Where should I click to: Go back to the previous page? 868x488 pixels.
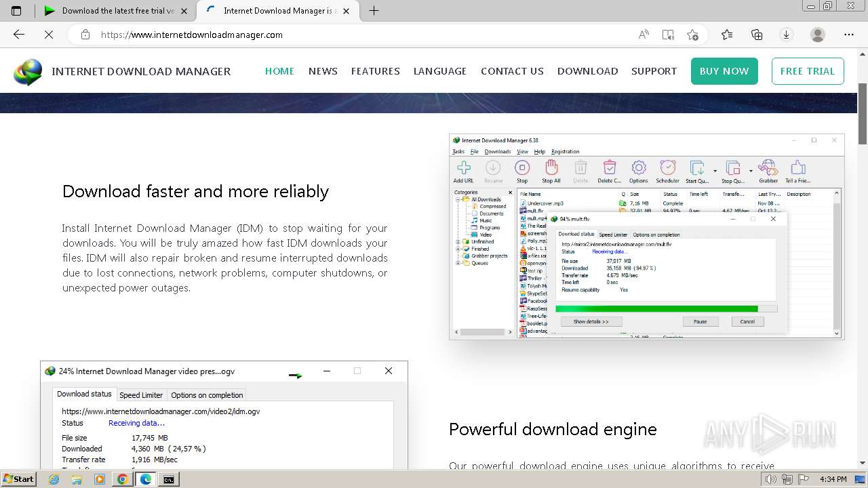click(x=19, y=35)
